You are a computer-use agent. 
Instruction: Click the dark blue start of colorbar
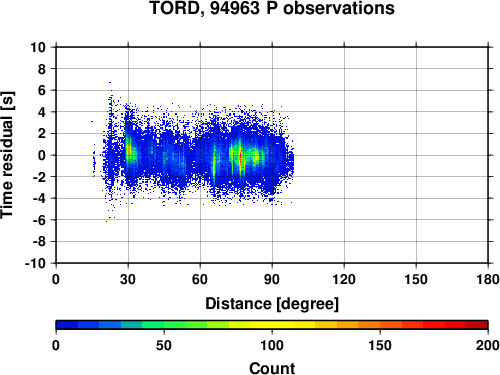pos(67,324)
